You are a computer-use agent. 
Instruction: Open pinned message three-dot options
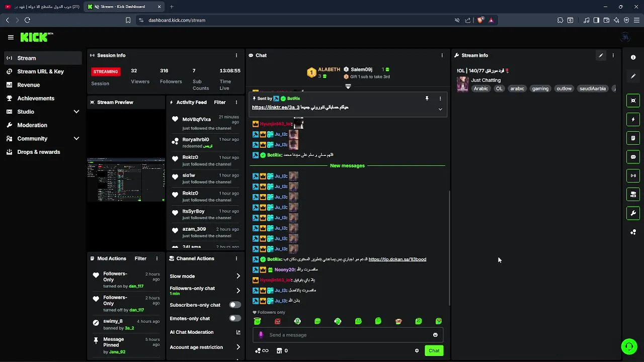pos(440,99)
